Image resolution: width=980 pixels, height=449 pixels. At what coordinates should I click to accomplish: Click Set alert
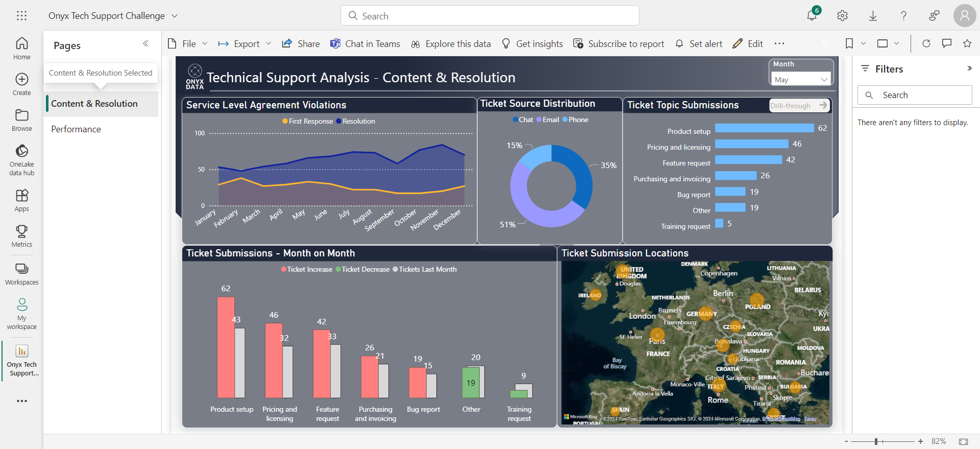click(698, 43)
